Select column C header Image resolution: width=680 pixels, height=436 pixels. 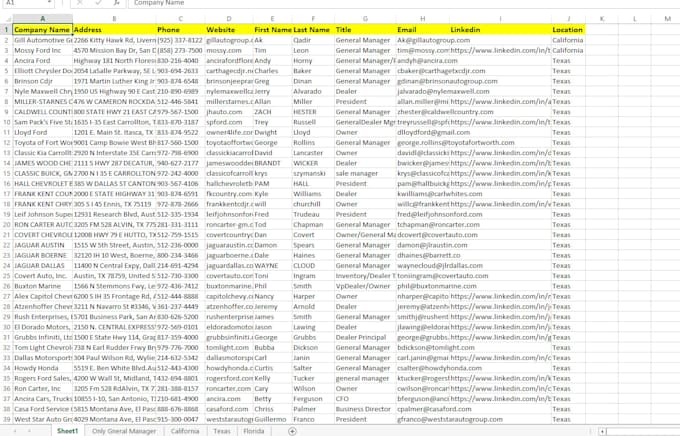180,19
